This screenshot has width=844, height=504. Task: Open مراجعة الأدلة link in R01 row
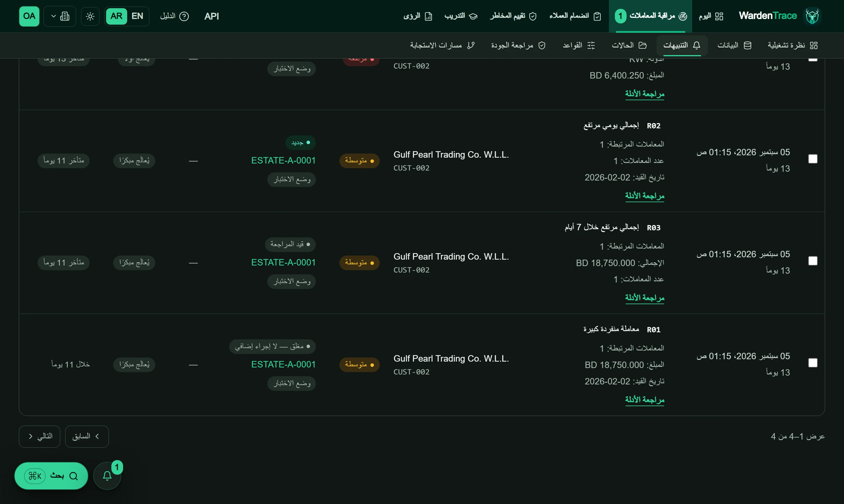point(645,399)
